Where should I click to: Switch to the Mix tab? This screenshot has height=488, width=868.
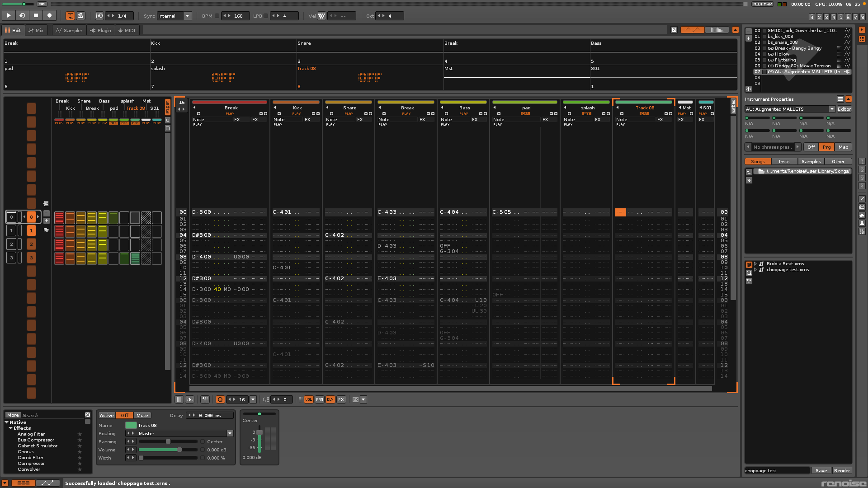point(36,30)
